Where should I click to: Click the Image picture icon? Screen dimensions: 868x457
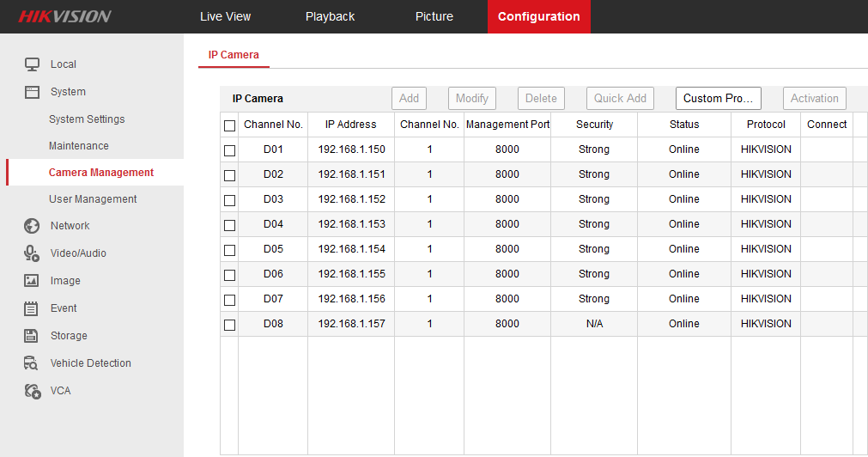click(x=32, y=281)
